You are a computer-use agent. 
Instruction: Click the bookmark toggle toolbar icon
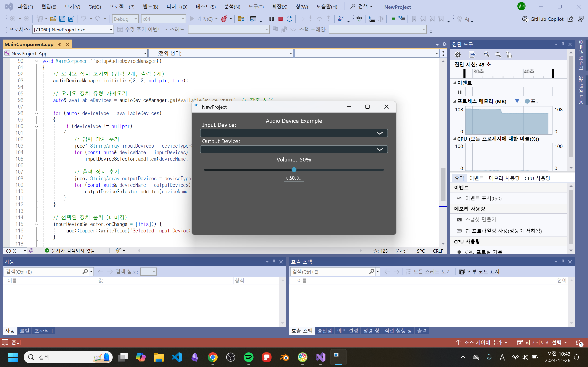[414, 19]
